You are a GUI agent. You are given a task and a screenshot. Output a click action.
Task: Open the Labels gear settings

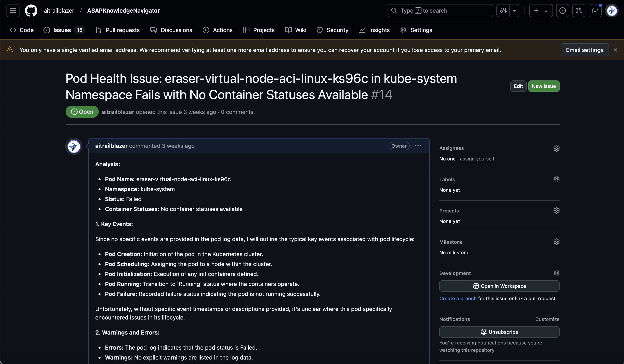pos(556,179)
